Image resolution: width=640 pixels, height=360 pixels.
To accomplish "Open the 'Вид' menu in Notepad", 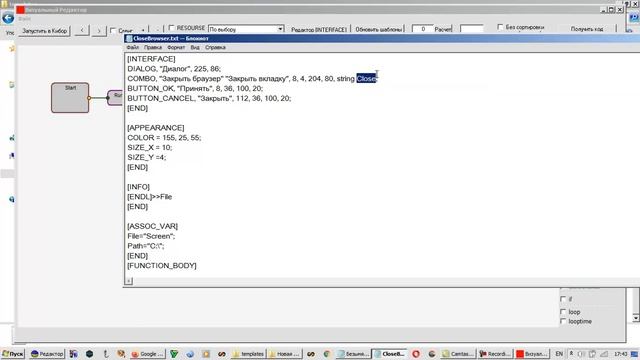I will pyautogui.click(x=195, y=47).
